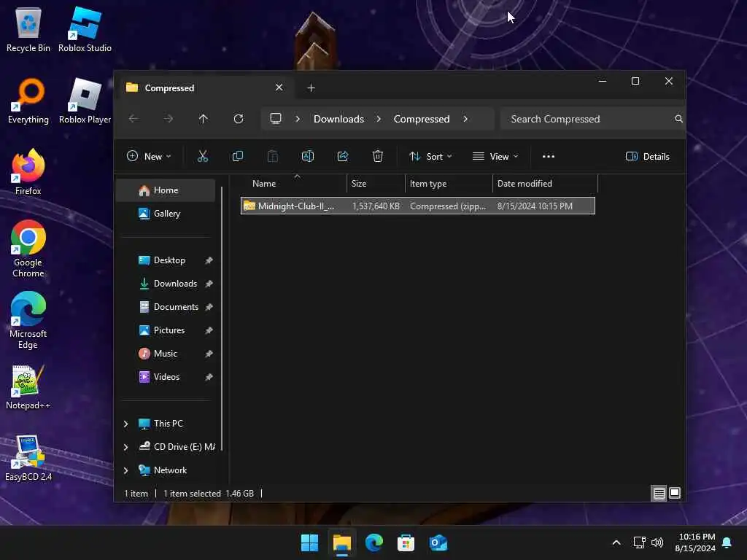Screen dimensions: 747x560
Task: Open Videos in navigation pane
Action: pyautogui.click(x=166, y=377)
